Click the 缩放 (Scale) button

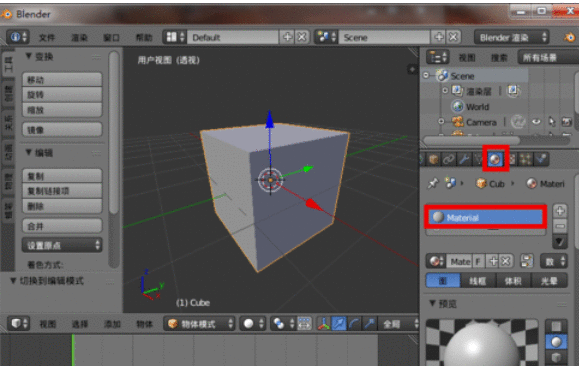pyautogui.click(x=62, y=110)
